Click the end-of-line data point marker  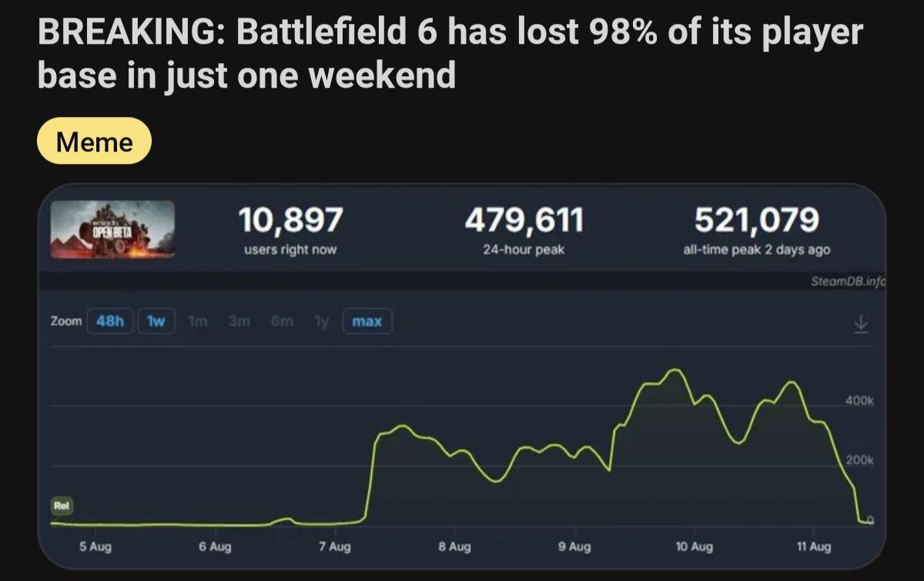coord(870,521)
